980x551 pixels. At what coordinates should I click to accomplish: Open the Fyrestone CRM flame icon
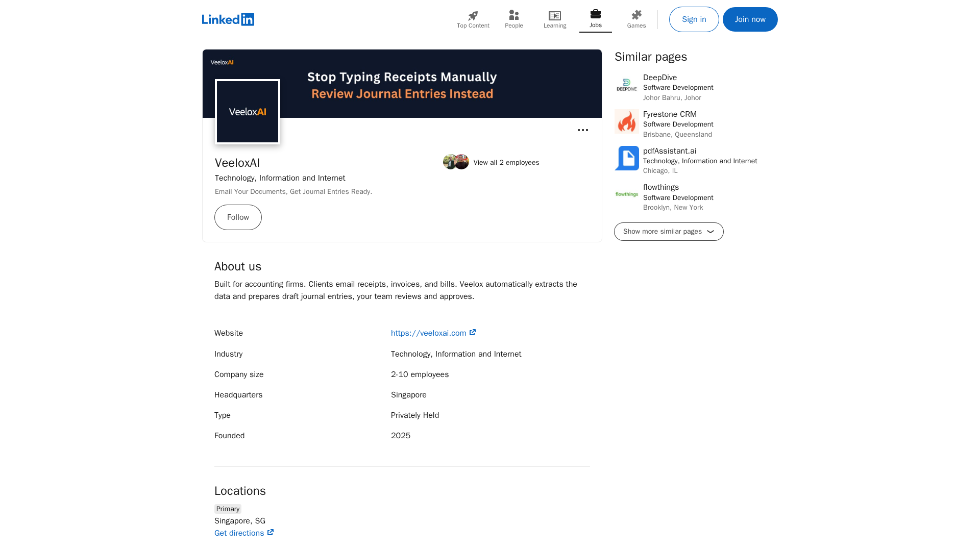pyautogui.click(x=626, y=121)
